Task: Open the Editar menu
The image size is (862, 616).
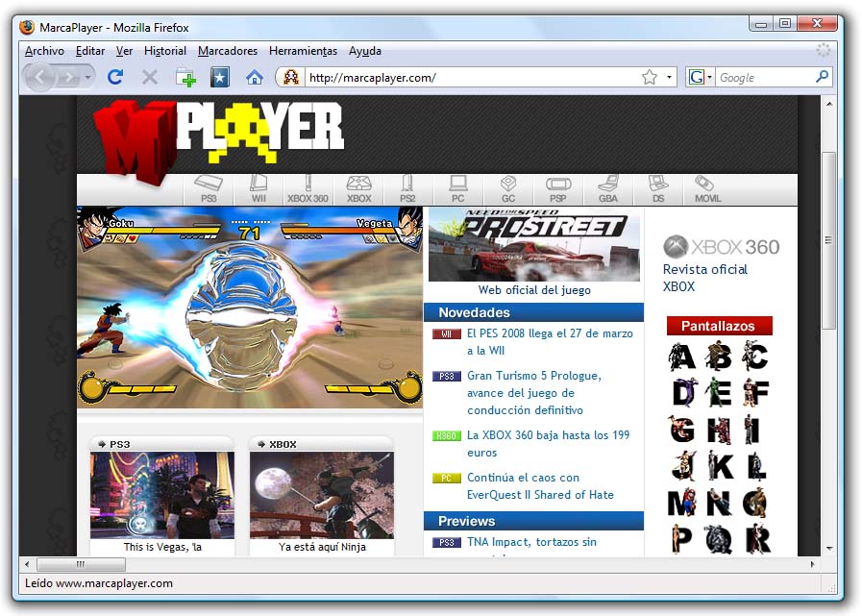Action: tap(90, 51)
